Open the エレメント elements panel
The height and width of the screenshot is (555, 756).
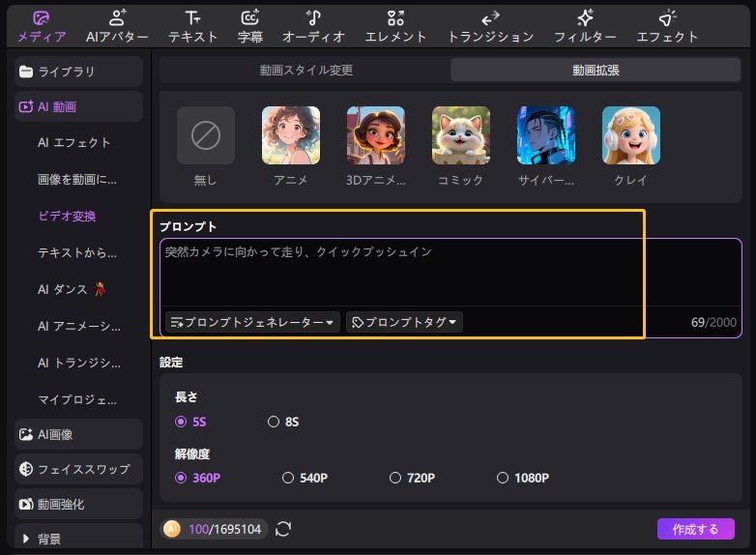[x=395, y=26]
